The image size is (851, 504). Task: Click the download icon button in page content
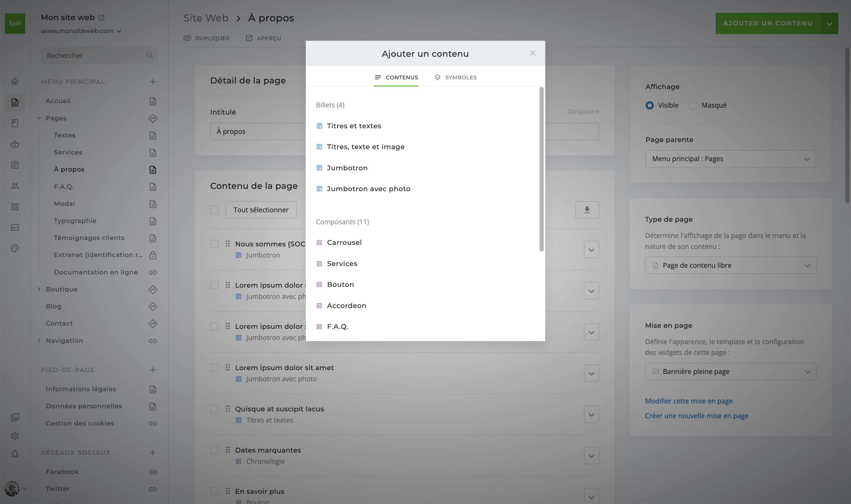587,210
